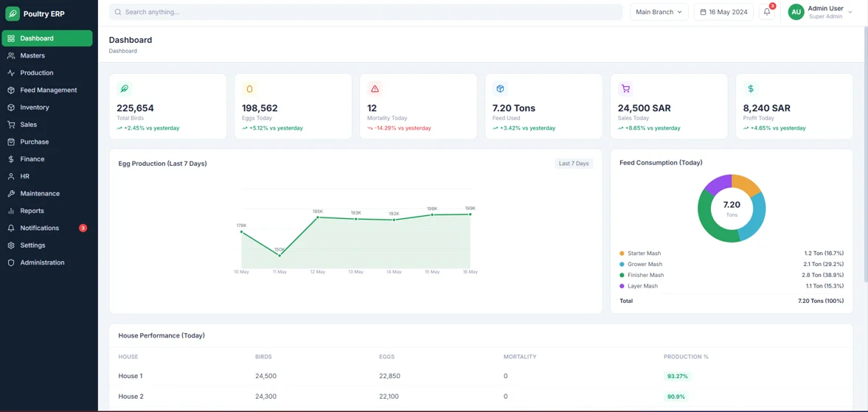
Task: Click the Total Birds feather icon
Action: tap(124, 88)
